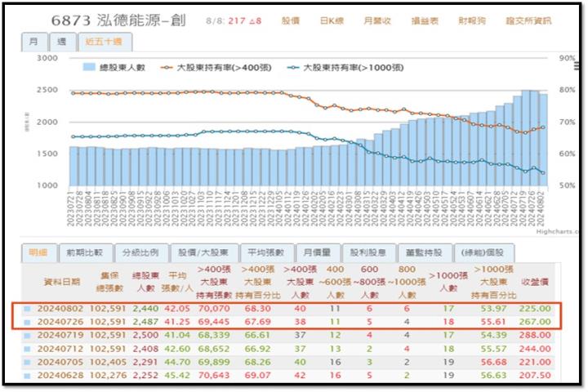Click the closing price 267.00
Screen dimensions: 588x392
535,323
